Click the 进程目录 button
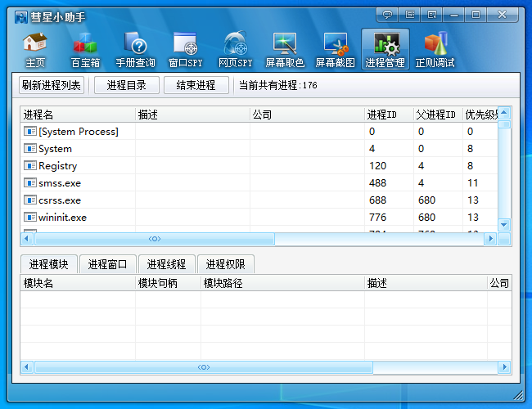Screen dimensions: 532x409 click(x=127, y=85)
